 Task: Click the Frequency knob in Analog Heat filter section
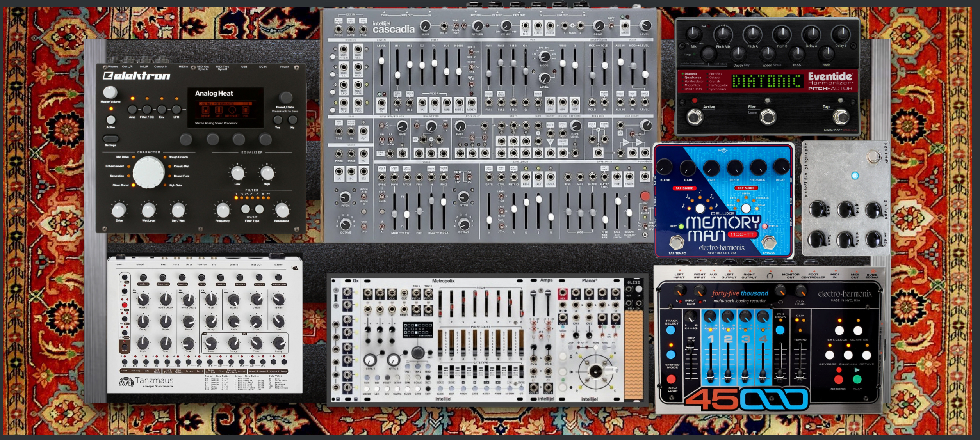click(x=223, y=211)
